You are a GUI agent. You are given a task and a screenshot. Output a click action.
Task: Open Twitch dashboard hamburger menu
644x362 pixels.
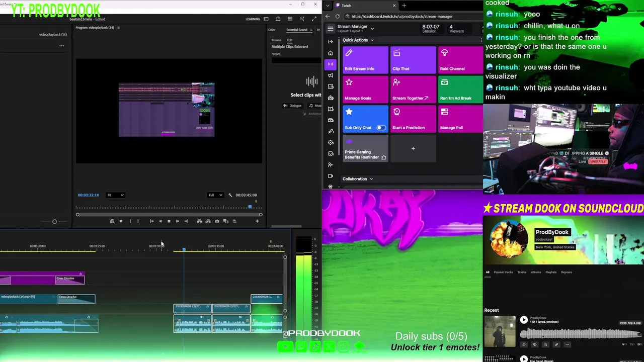point(330,29)
